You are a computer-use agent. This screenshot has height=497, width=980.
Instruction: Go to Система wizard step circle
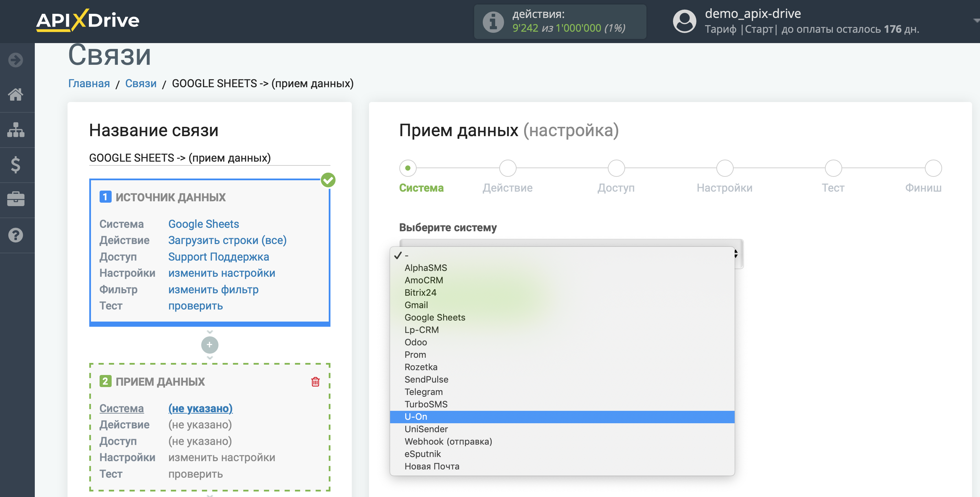(x=408, y=168)
